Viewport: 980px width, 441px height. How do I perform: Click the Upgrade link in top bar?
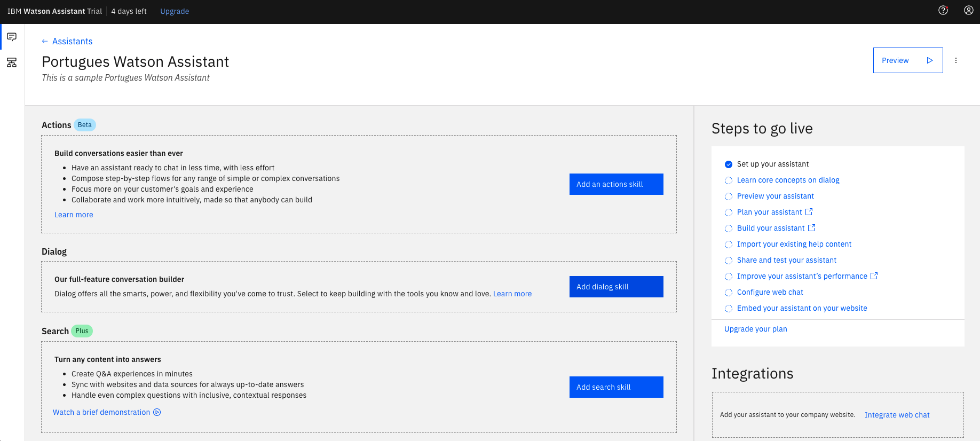point(175,11)
